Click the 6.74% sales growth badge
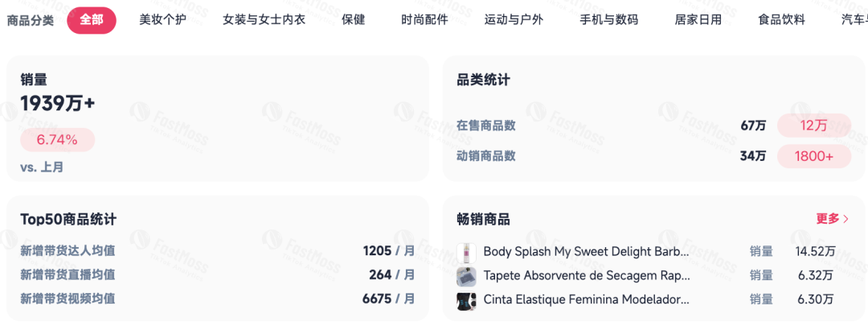 (57, 140)
